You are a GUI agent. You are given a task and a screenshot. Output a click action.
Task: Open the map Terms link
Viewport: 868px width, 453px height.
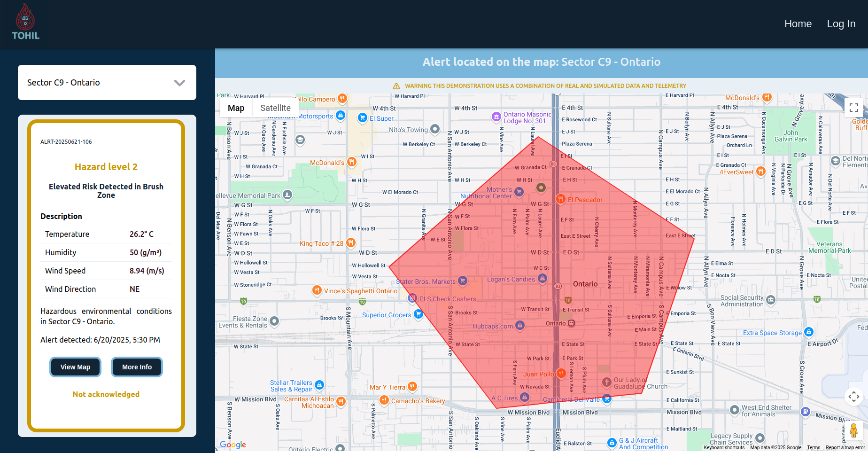(814, 448)
